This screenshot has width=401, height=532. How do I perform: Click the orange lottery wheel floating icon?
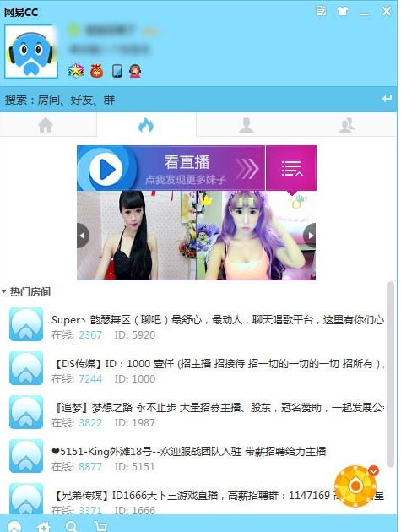[356, 486]
